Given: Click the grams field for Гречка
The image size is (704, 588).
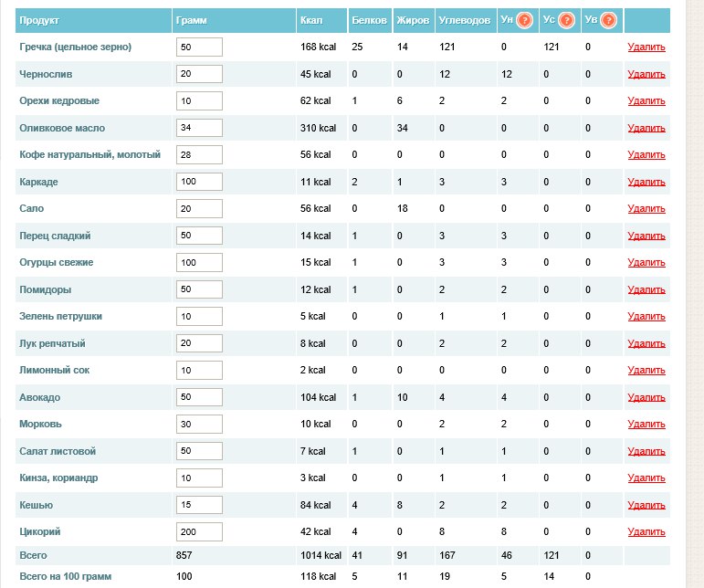Looking at the screenshot, I should pyautogui.click(x=199, y=47).
